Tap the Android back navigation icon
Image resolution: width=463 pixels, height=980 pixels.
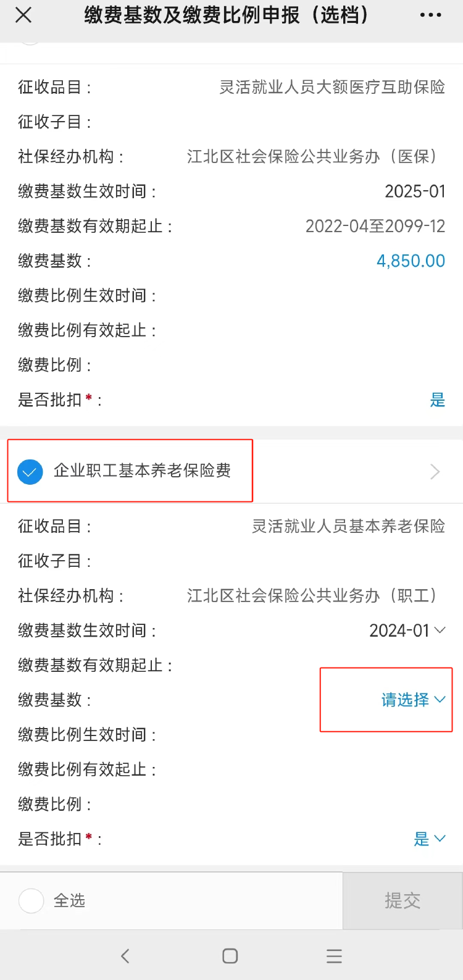[x=125, y=956]
